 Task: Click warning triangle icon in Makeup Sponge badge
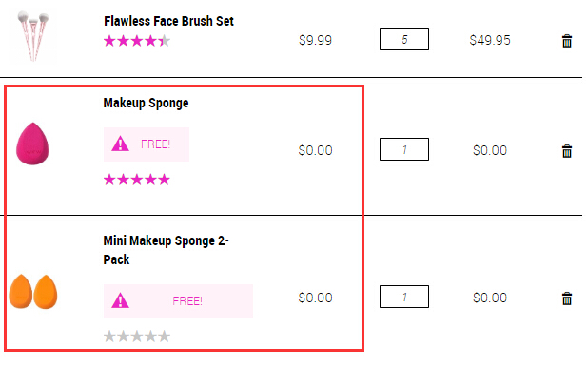point(121,144)
